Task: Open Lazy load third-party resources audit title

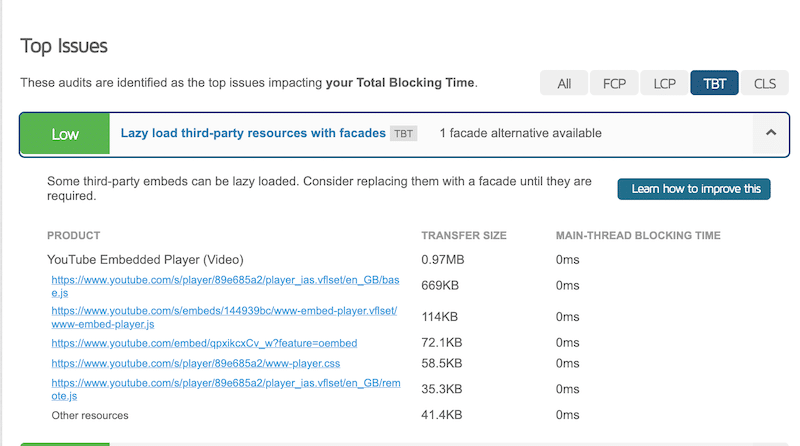Action: [253, 133]
